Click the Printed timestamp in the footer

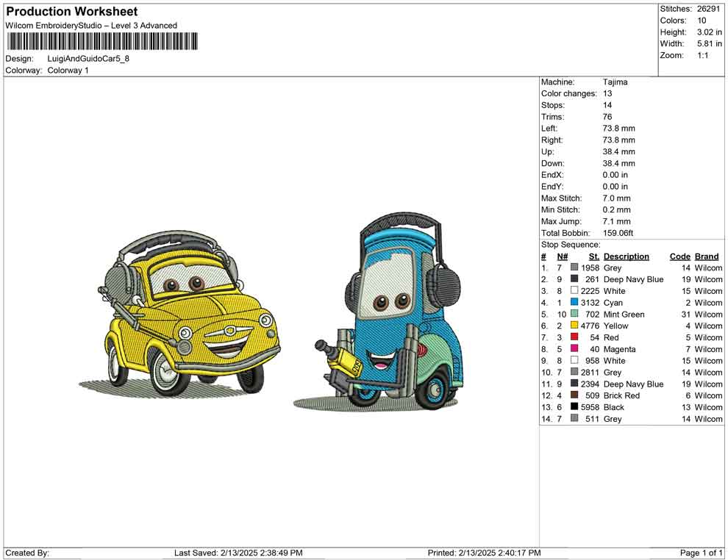point(485,553)
